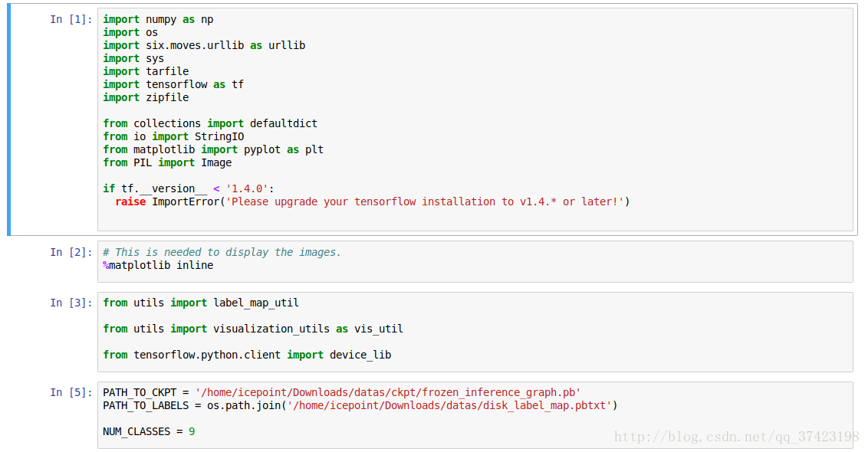Image resolution: width=868 pixels, height=452 pixels.
Task: Click the In [5] cell prompt label
Action: (71, 392)
